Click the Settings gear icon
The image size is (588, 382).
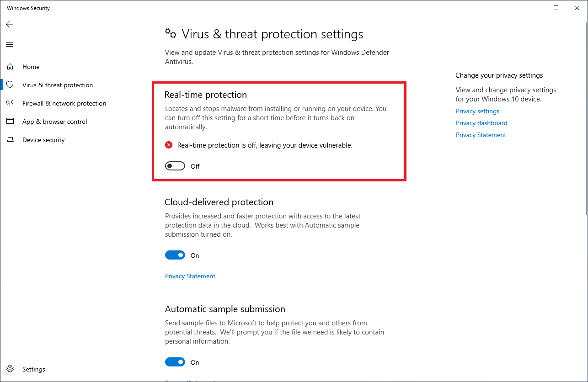click(11, 369)
